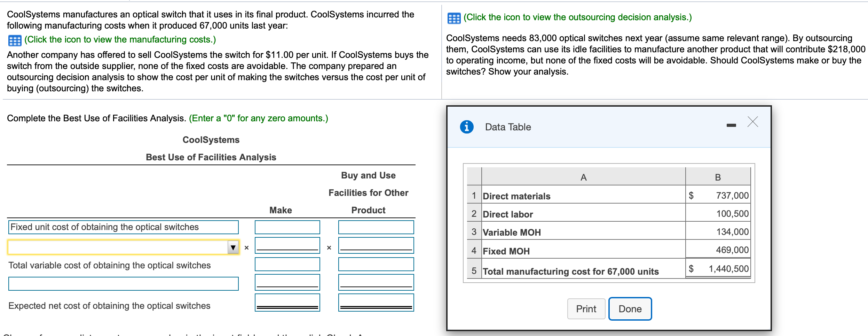Viewport: 868px width, 336px height.
Task: Click the Make input beside Fixed unit cost
Action: (x=287, y=228)
